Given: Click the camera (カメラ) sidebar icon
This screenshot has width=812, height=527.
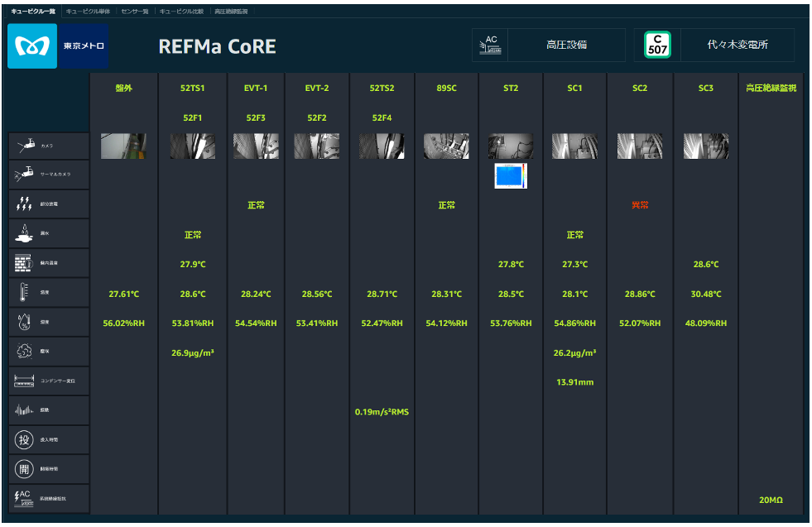Looking at the screenshot, I should (x=26, y=146).
